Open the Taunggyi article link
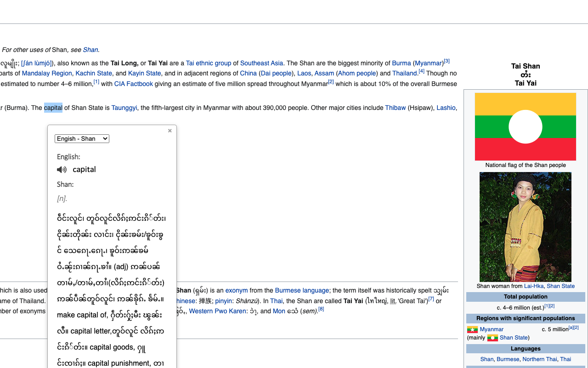Image resolution: width=588 pixels, height=368 pixels. [x=124, y=108]
